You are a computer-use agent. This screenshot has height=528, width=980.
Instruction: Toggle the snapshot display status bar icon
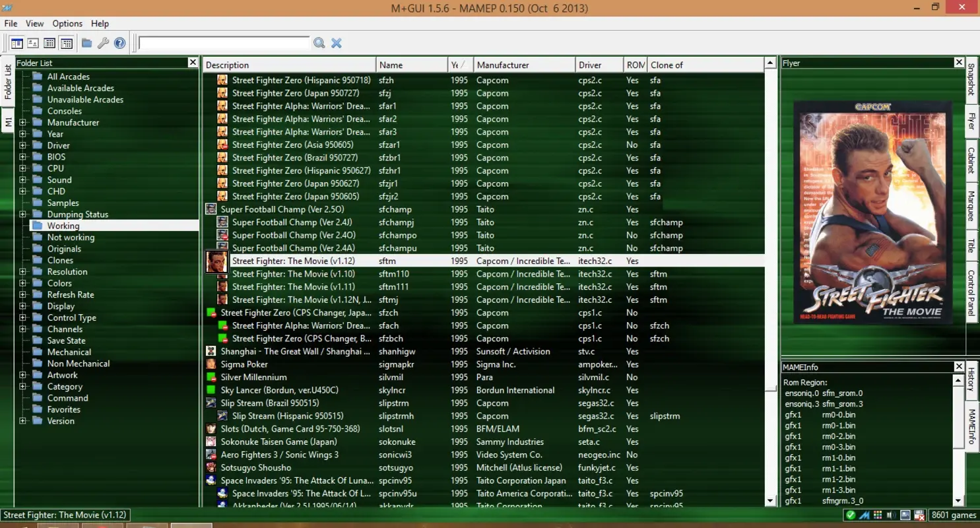[x=905, y=514]
